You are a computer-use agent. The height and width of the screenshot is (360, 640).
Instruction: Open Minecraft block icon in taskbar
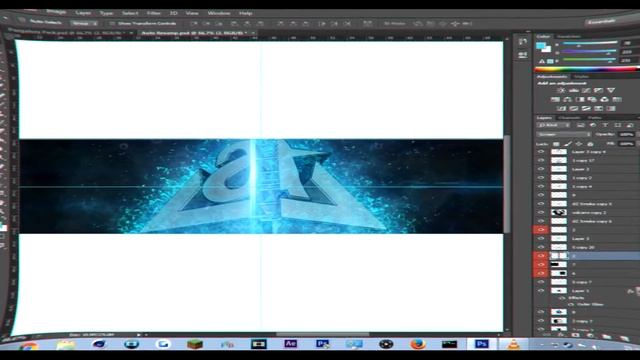[195, 344]
